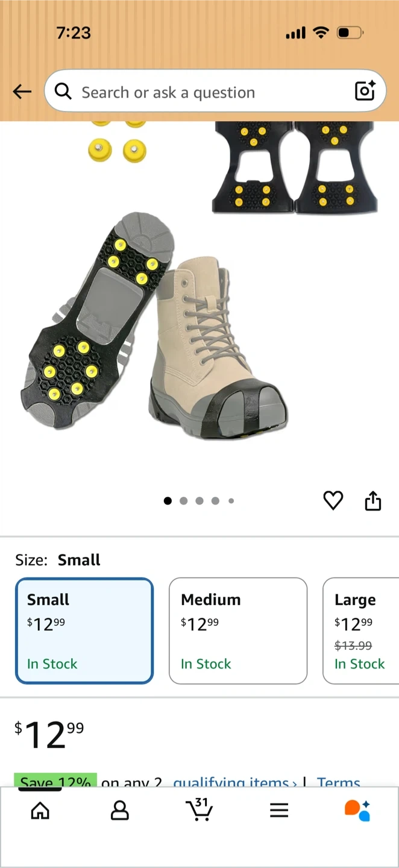Open the shopping cart with 31 items
Viewport: 399px width, 868px height.
point(199,810)
